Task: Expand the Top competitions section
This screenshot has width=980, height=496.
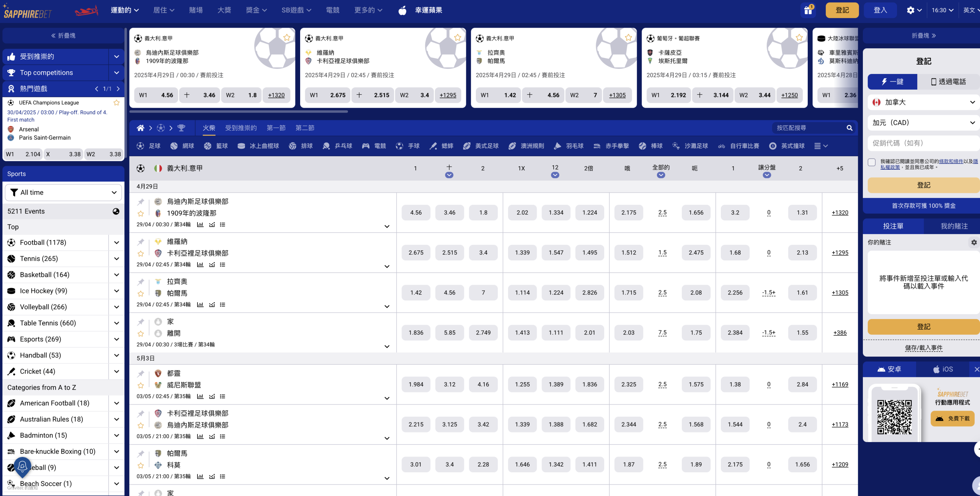Action: click(x=116, y=73)
